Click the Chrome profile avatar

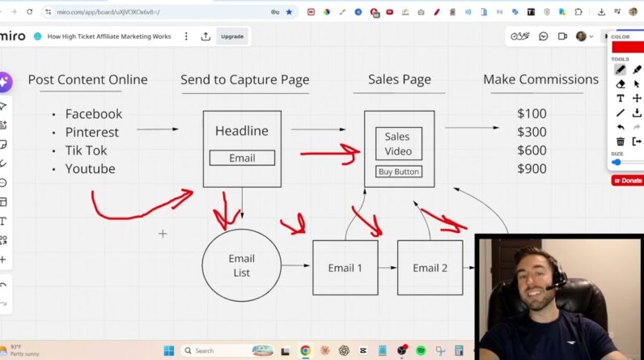pos(633,12)
